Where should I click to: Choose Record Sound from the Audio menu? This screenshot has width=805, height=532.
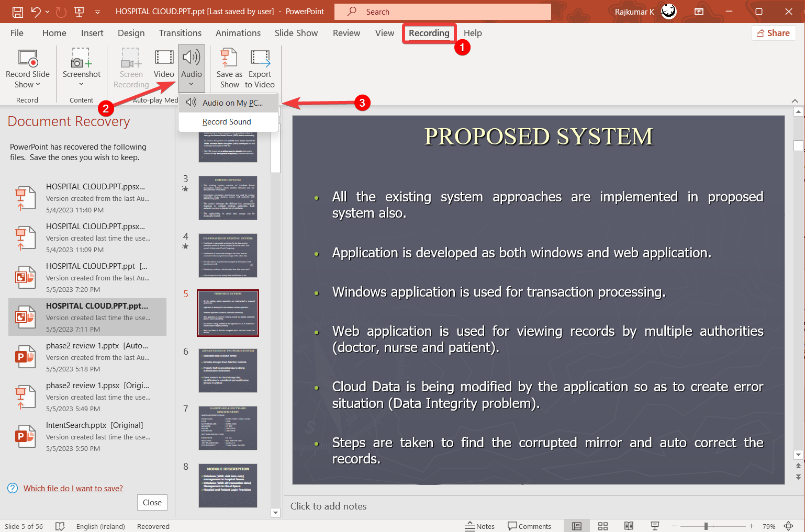[x=228, y=122]
